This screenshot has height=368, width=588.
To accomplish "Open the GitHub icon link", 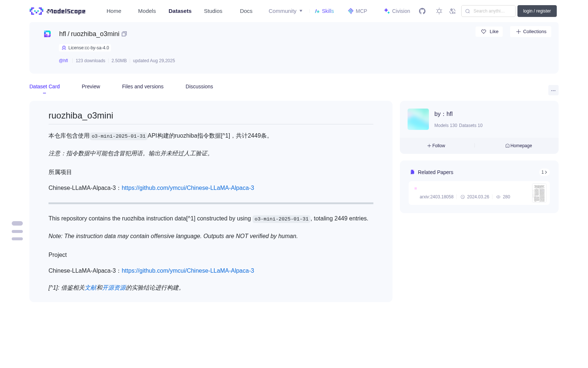I will 422,11.
